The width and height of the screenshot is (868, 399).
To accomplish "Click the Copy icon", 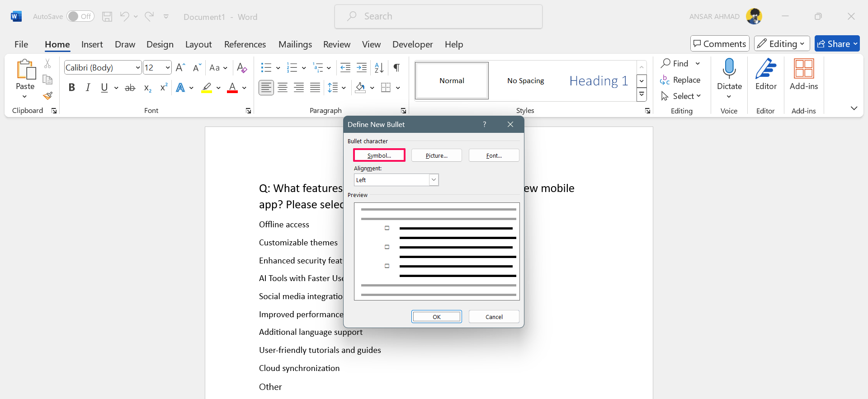I will click(x=47, y=80).
